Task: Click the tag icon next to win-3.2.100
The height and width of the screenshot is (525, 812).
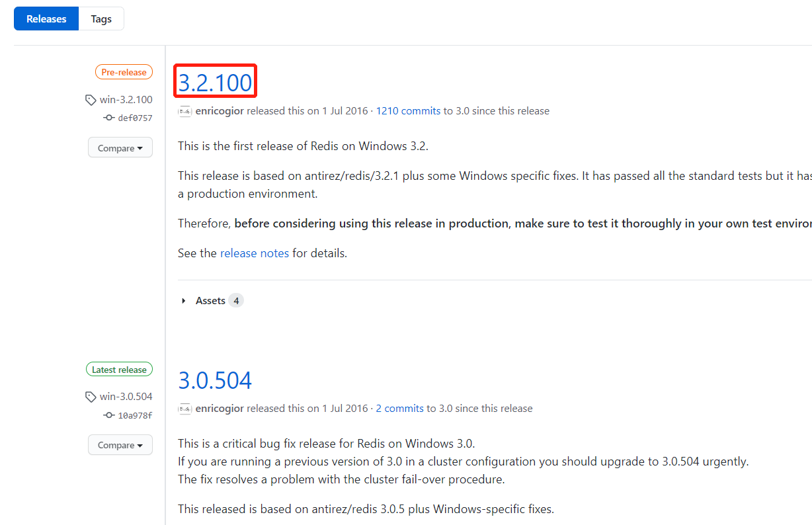Action: [x=91, y=99]
